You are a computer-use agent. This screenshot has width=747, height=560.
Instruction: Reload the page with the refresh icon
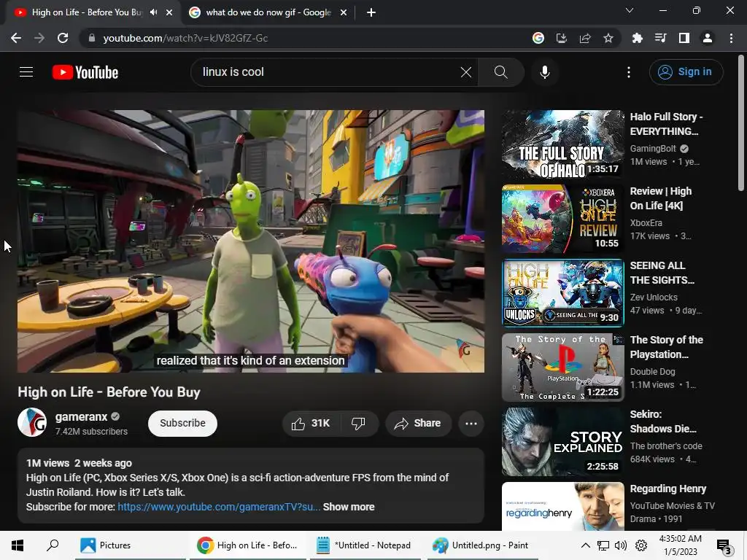click(x=63, y=38)
